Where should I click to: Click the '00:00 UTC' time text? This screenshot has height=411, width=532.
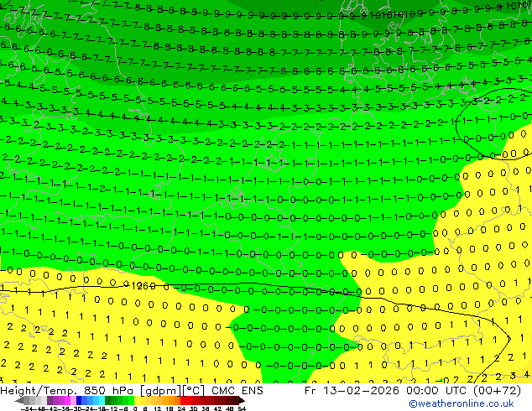(x=437, y=391)
